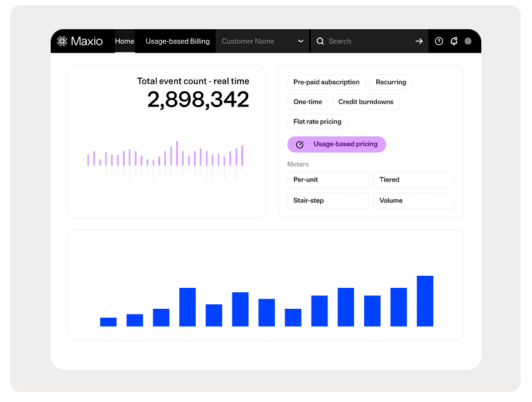Submit search with the arrow icon
Viewport: 532px width, 402px height.
coord(419,41)
